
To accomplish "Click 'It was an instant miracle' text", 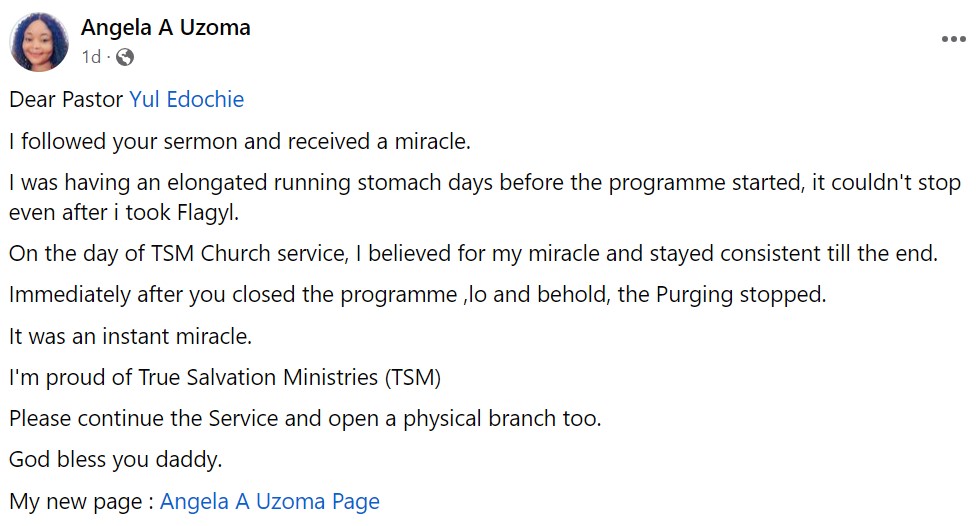I will [130, 337].
